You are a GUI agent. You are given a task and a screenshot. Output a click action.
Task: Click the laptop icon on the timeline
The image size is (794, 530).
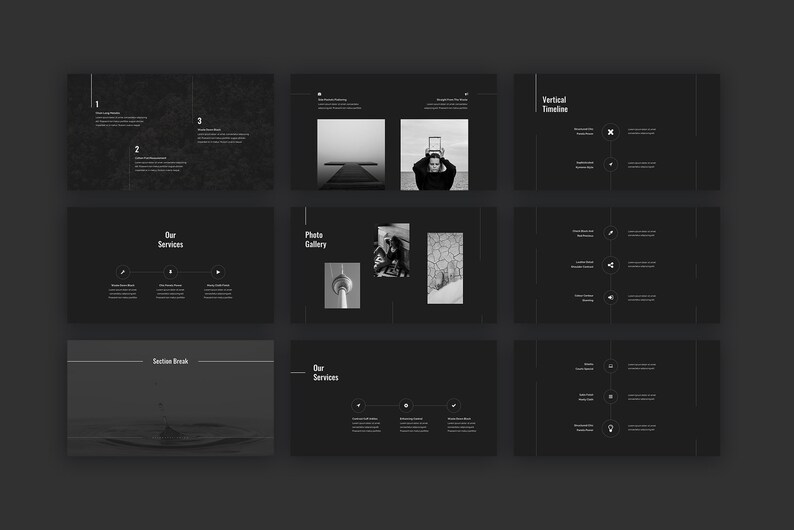point(611,366)
